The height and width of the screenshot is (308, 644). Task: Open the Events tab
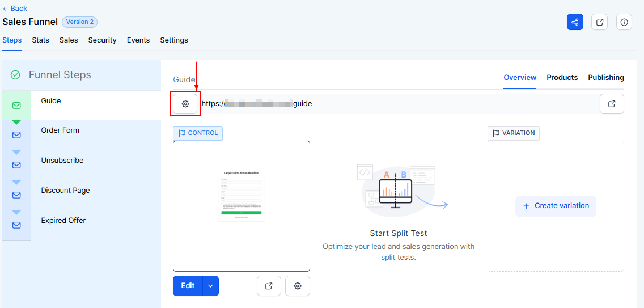[x=138, y=40]
